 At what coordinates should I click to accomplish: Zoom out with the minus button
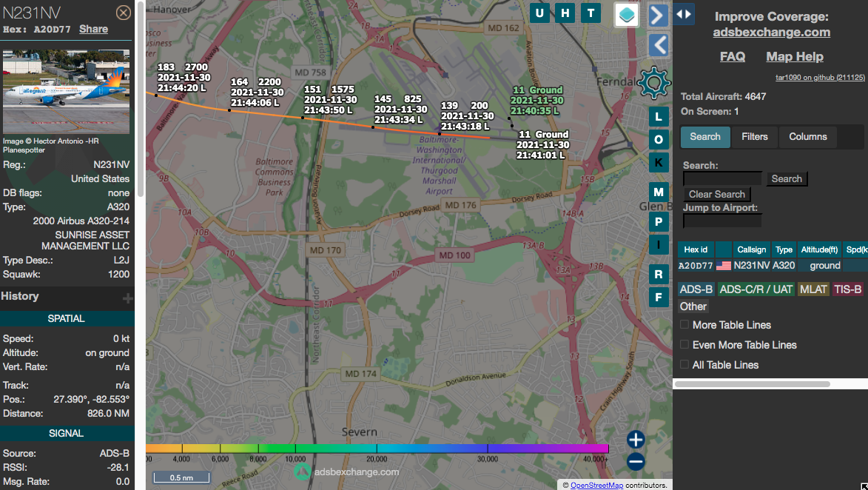636,461
